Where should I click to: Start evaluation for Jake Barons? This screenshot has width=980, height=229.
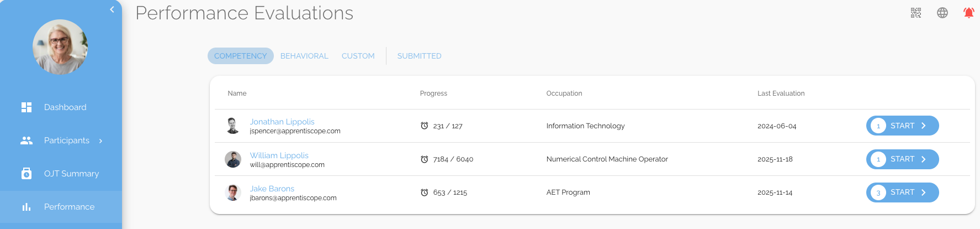(902, 192)
